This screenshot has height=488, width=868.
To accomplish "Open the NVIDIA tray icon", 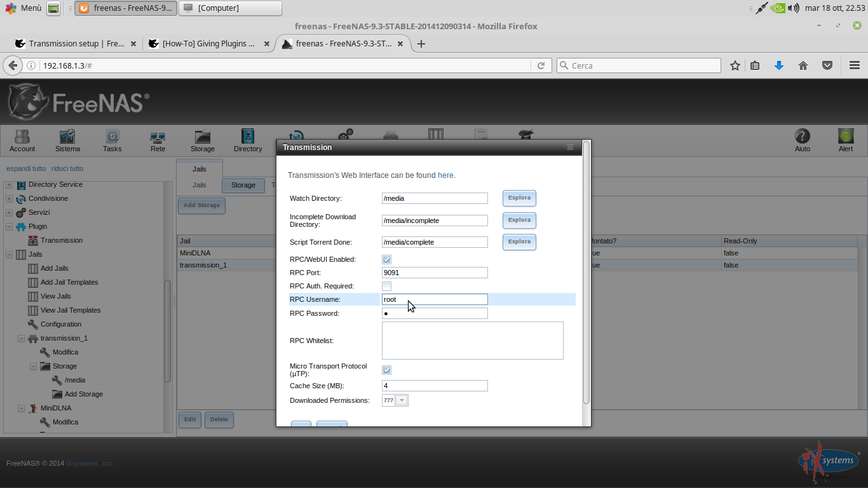I will click(778, 8).
